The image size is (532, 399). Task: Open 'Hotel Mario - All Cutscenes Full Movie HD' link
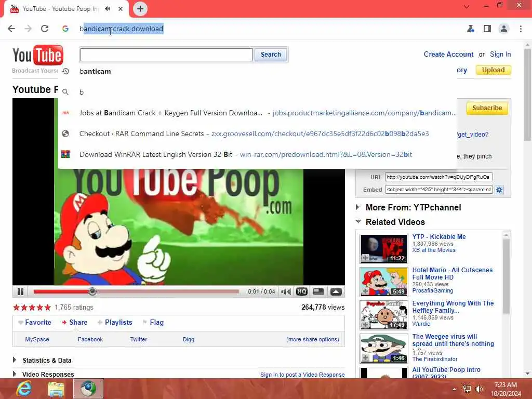click(x=453, y=273)
